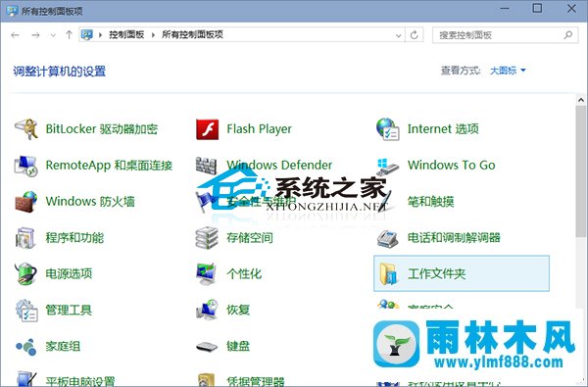Screen dimensions: 588x387
Task: Open the 恢复 recovery icon
Action: click(207, 310)
